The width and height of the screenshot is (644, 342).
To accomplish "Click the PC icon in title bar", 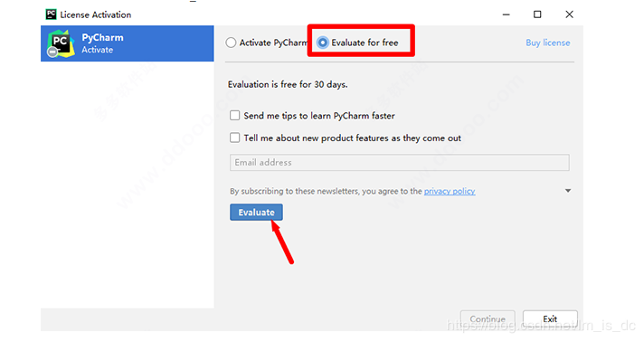I will pos(51,14).
